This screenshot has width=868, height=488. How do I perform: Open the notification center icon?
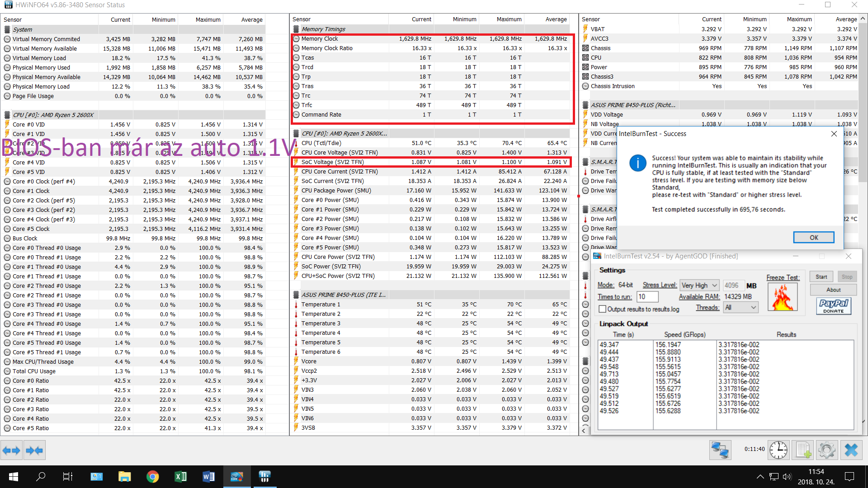click(x=849, y=477)
